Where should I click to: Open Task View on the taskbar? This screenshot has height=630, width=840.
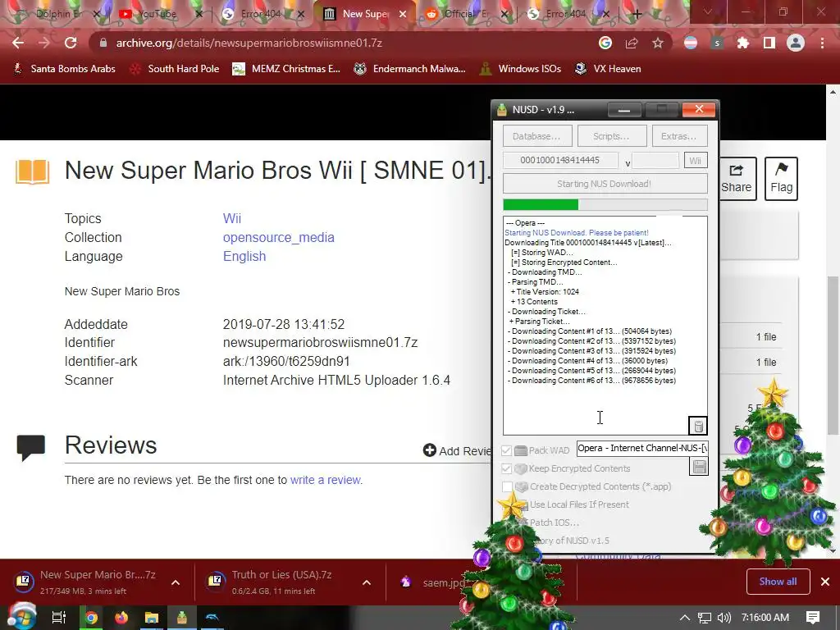[58, 618]
